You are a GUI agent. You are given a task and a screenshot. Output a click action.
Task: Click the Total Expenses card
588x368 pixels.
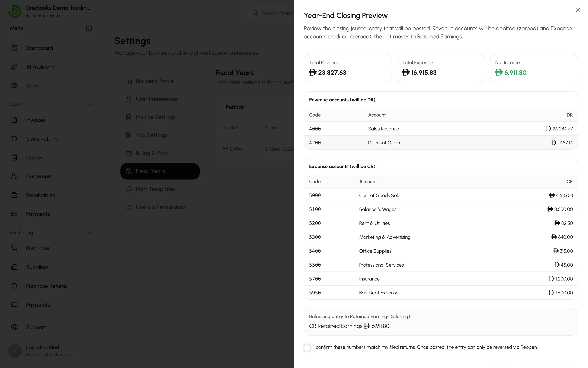click(441, 68)
